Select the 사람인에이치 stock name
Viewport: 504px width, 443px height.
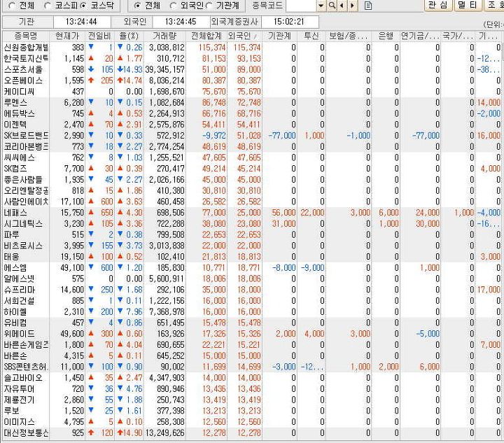(26, 202)
